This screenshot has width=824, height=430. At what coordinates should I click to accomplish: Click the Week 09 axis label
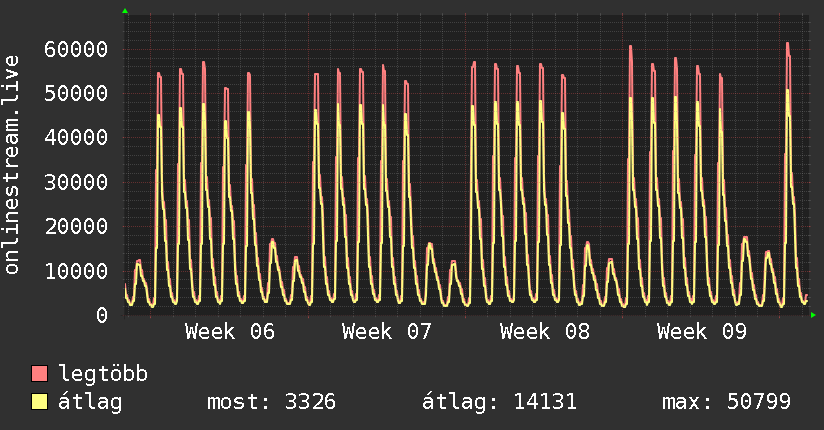(x=702, y=332)
